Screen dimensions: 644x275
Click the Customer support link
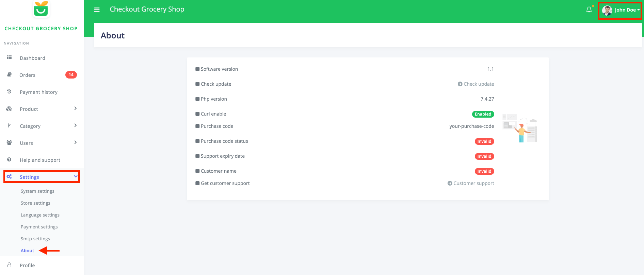click(471, 183)
